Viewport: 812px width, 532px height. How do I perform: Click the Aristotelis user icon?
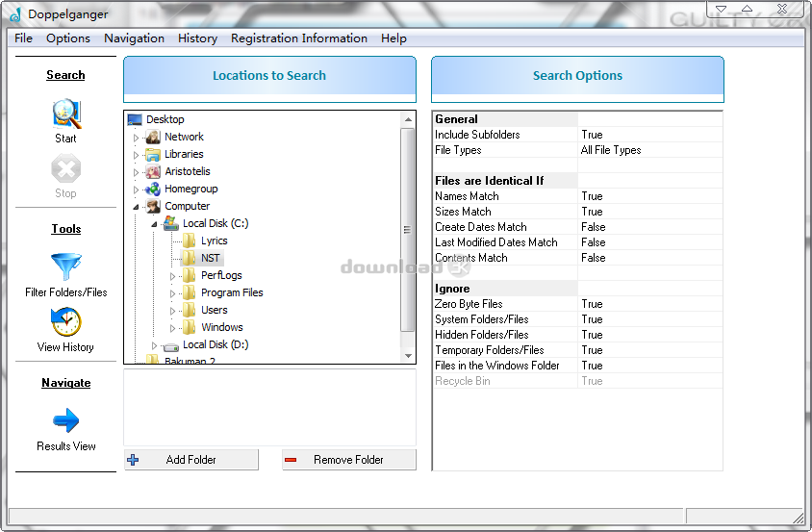[153, 171]
